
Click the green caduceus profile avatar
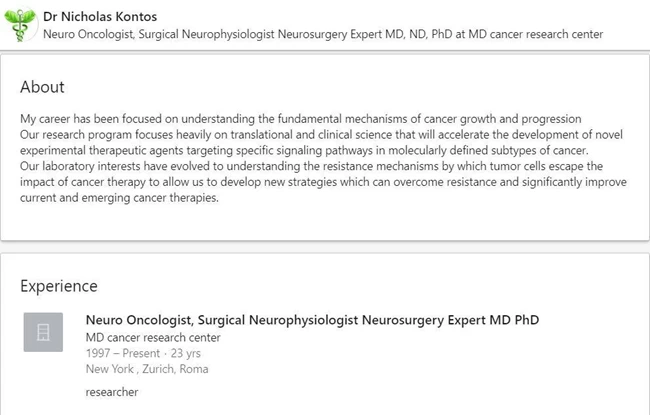[x=20, y=25]
